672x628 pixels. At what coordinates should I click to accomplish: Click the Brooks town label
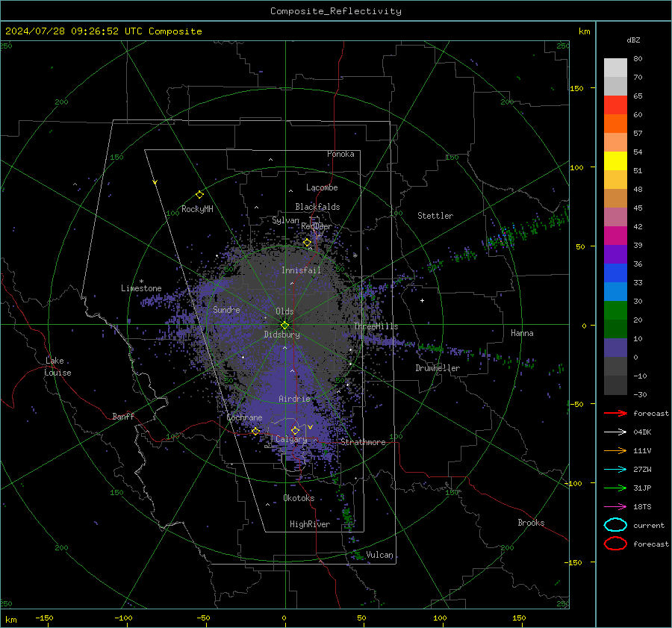pyautogui.click(x=531, y=523)
